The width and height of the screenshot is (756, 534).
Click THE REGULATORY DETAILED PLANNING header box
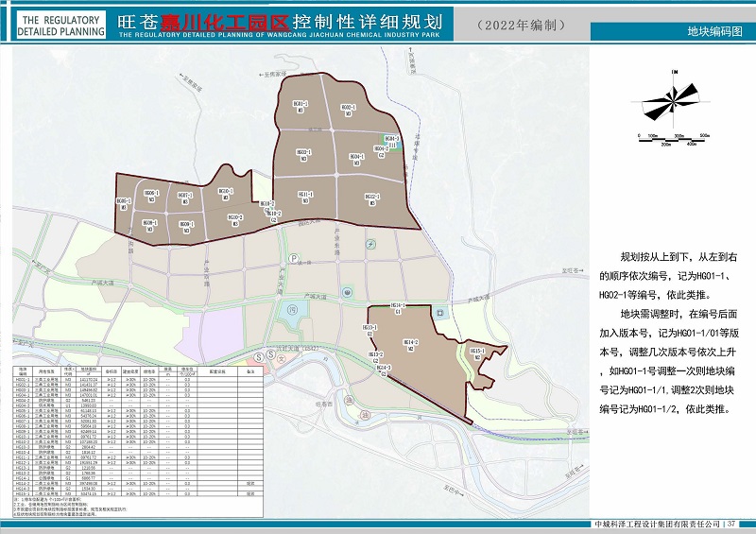tap(59, 25)
